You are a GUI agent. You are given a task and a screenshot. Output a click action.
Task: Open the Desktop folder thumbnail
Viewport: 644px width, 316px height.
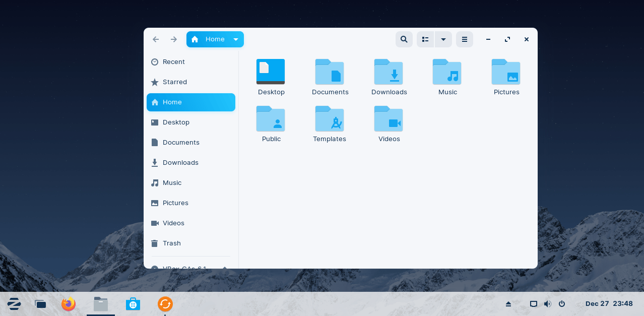point(271,72)
